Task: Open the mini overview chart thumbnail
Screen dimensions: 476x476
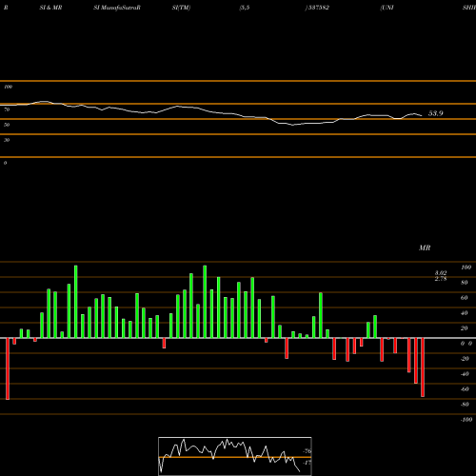Action: click(x=235, y=456)
